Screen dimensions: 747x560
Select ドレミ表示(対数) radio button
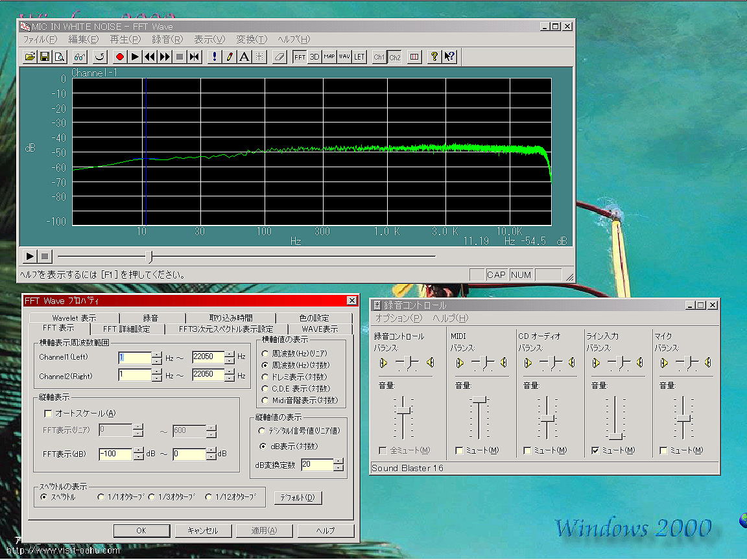[265, 377]
